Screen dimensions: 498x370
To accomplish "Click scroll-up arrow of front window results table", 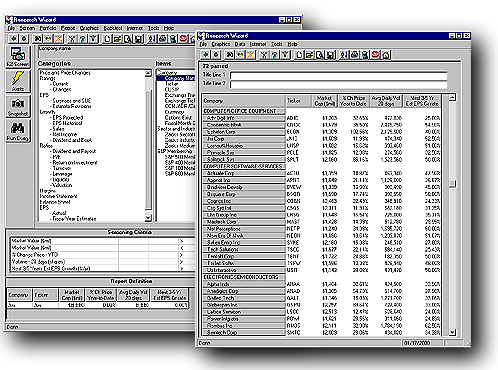I will (452, 97).
